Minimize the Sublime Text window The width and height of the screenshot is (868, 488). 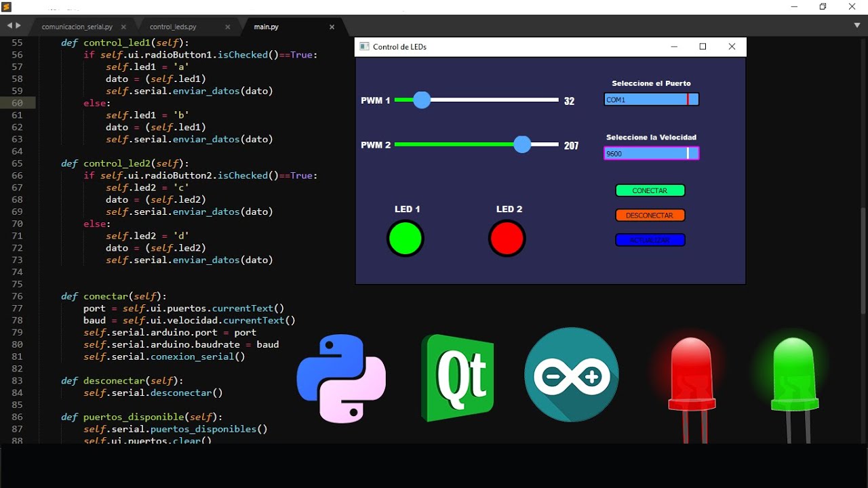(x=793, y=6)
